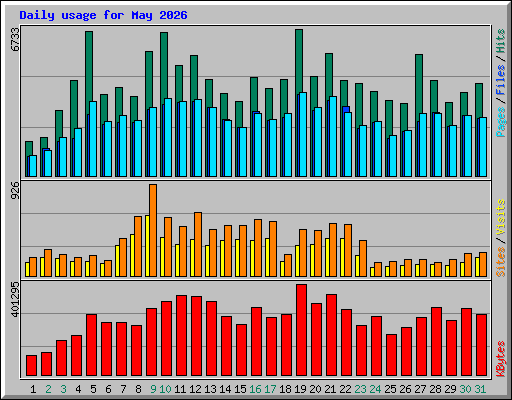Click the yellow sites bar for day 24
The width and height of the screenshot is (512, 400).
tap(372, 272)
